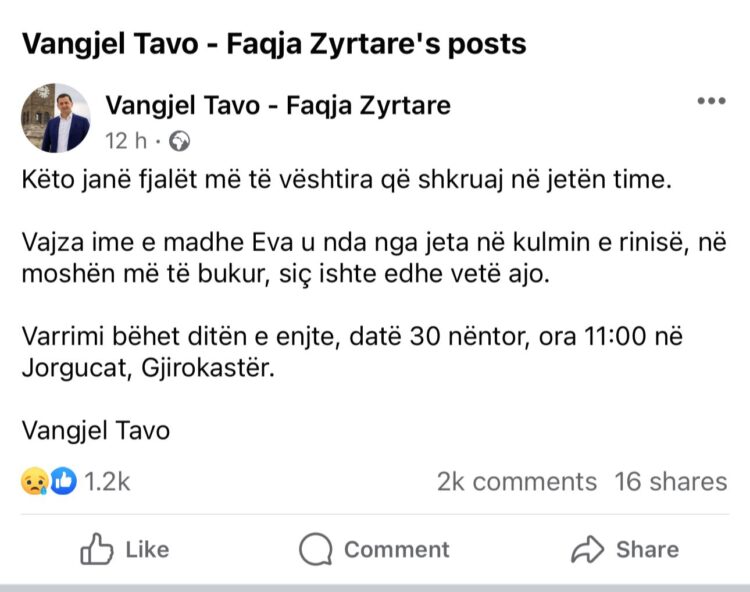Open Vangjel Tavo's profile picture
The image size is (750, 592).
coord(56,118)
